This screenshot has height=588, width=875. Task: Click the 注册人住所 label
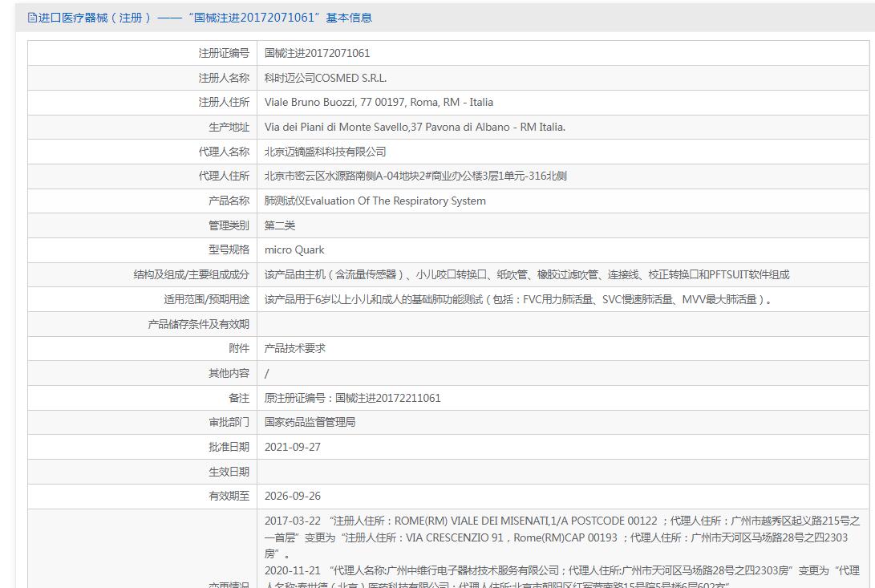pos(224,102)
